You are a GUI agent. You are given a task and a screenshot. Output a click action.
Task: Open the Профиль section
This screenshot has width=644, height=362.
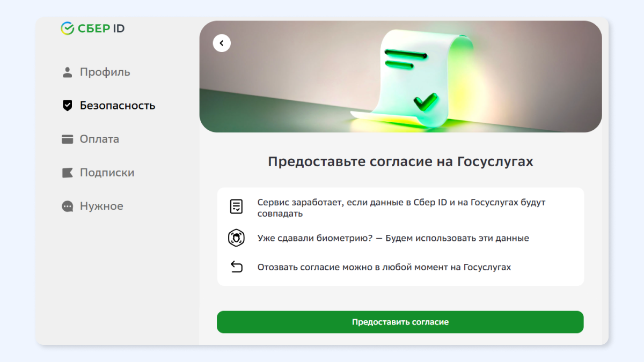click(x=96, y=72)
